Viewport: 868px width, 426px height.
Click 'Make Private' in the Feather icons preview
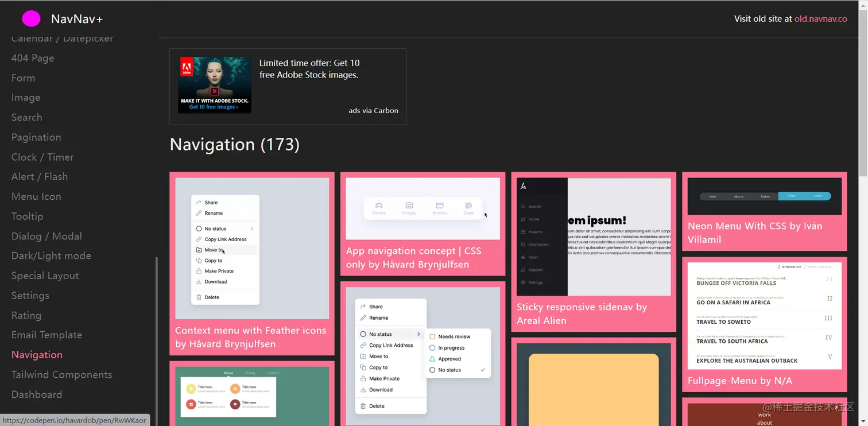coord(219,271)
